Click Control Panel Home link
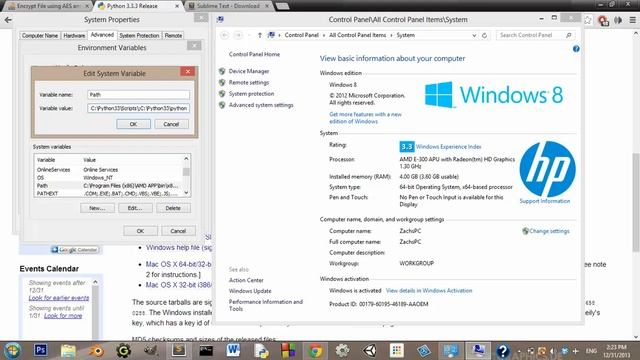This screenshot has height=360, width=640. [x=254, y=54]
